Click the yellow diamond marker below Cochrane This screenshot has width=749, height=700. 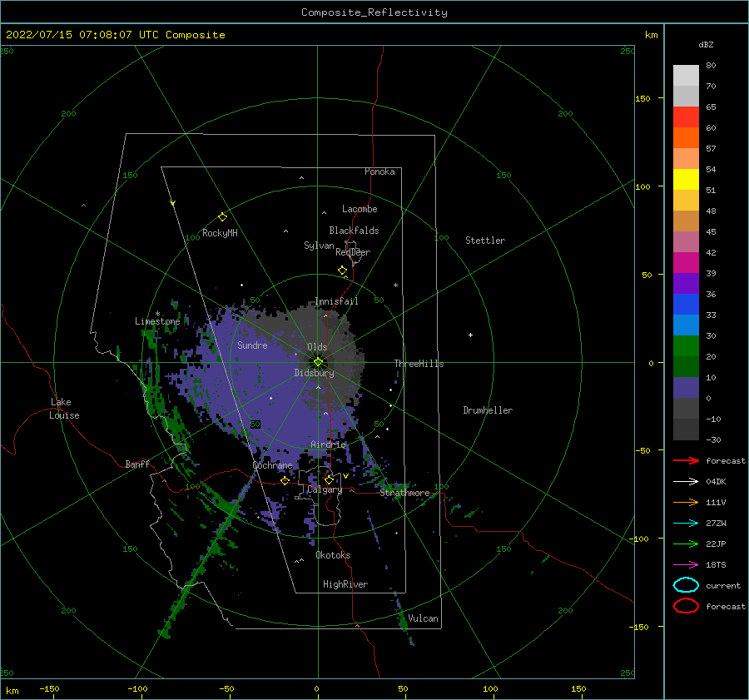[285, 480]
